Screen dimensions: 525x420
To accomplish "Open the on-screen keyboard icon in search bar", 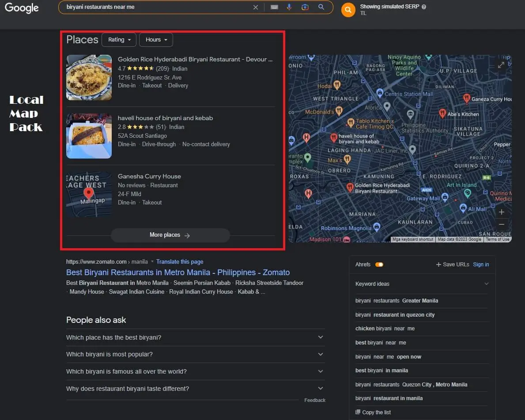I will [x=274, y=7].
